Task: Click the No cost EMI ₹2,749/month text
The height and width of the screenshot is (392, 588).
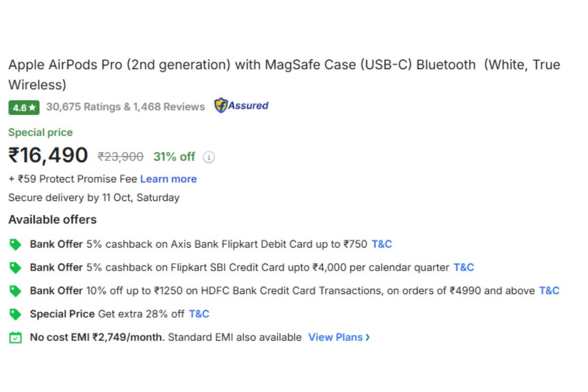Action: click(x=97, y=338)
